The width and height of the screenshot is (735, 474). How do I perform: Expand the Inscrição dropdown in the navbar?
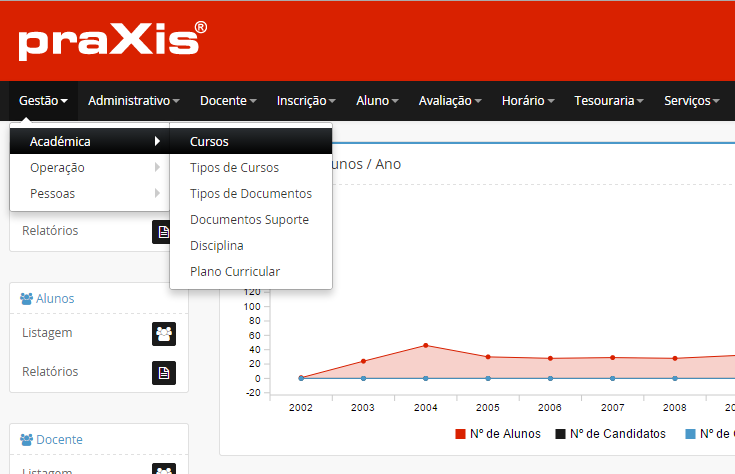pyautogui.click(x=306, y=101)
